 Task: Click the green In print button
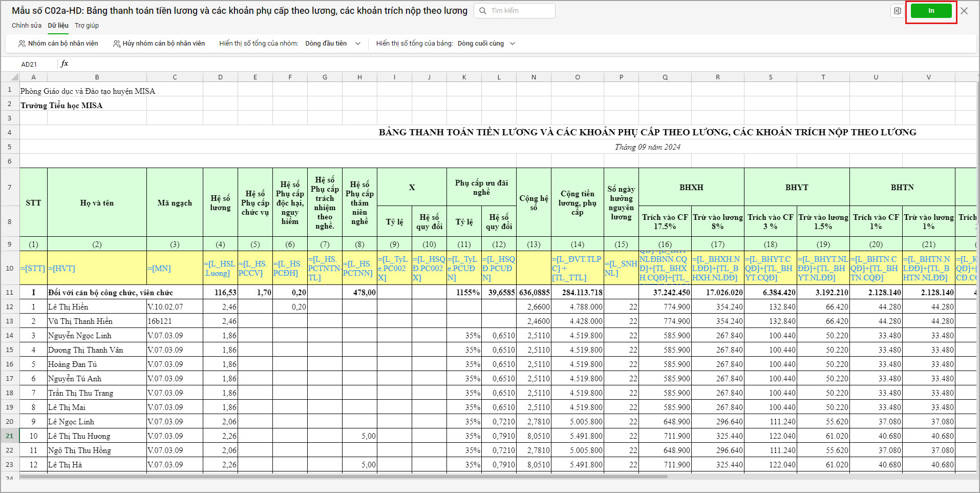point(931,11)
